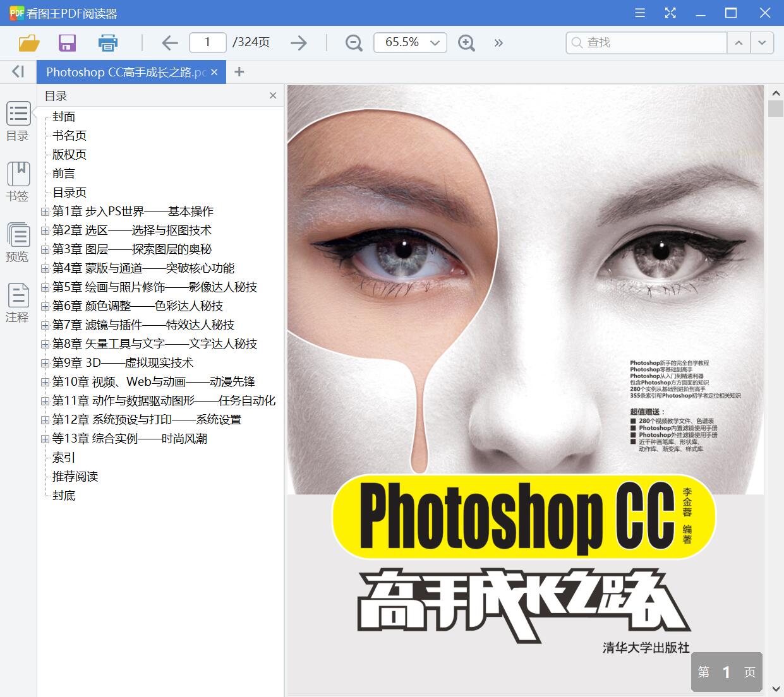Save the document with the floppy disk icon
784x697 pixels.
click(x=67, y=42)
